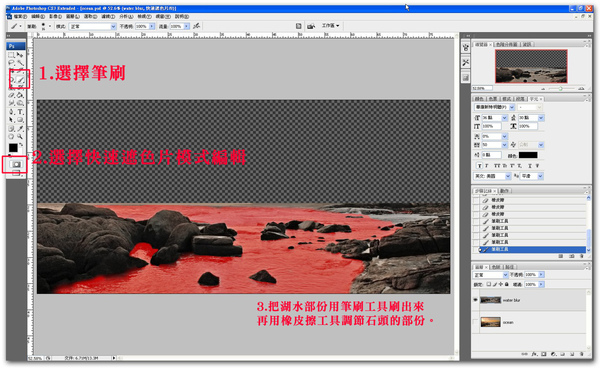Open the workspace dropdown in options bar
Screen dimensions: 600x368
pyautogui.click(x=331, y=26)
